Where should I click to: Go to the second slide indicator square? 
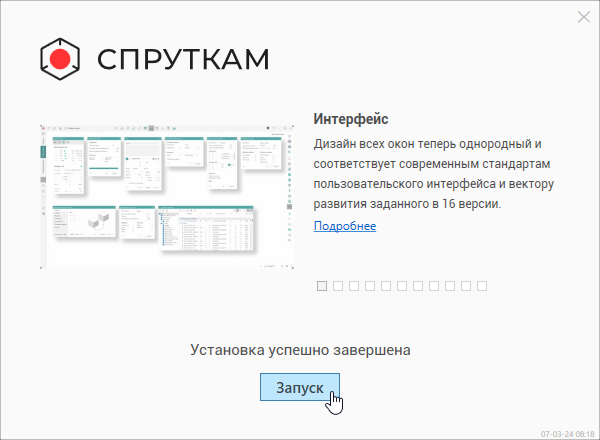point(338,286)
